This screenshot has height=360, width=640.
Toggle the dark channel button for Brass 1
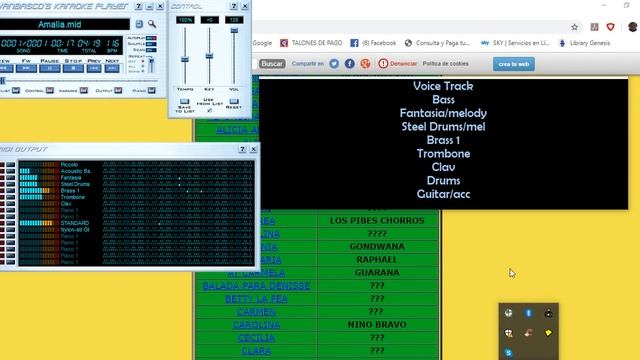[11, 191]
